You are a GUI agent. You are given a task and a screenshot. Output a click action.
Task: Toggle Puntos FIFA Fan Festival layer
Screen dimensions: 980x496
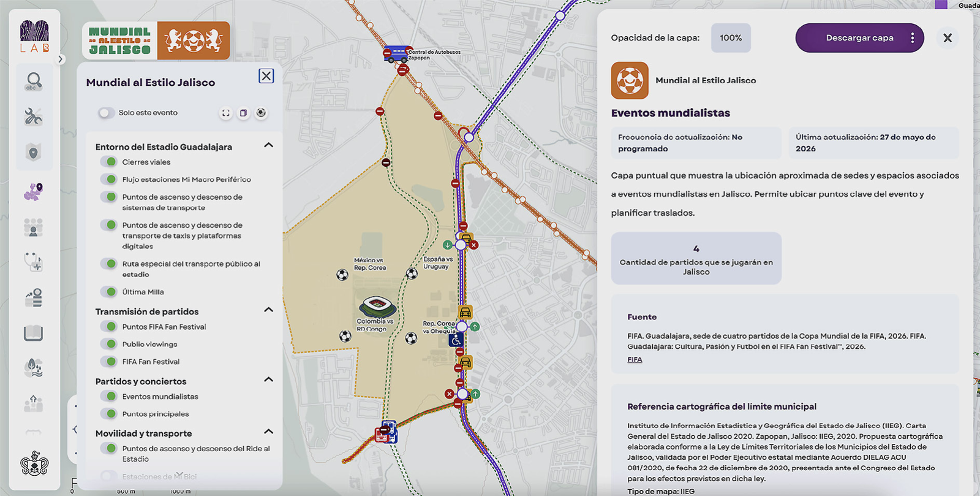pyautogui.click(x=109, y=327)
